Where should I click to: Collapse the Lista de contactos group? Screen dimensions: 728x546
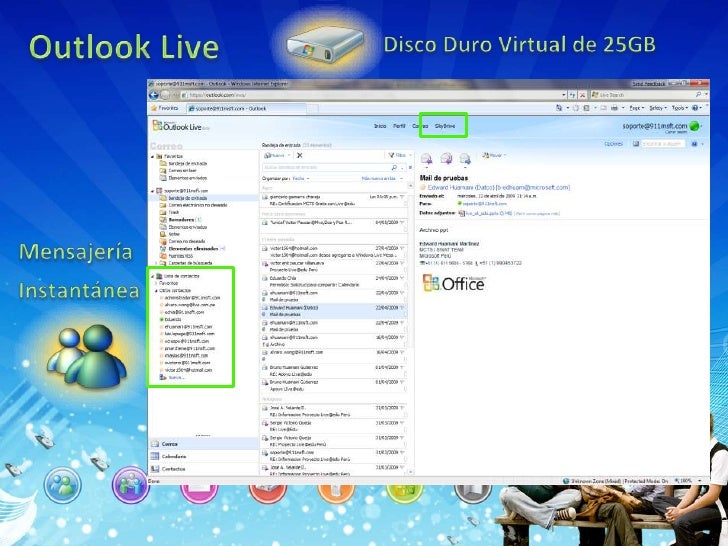153,276
